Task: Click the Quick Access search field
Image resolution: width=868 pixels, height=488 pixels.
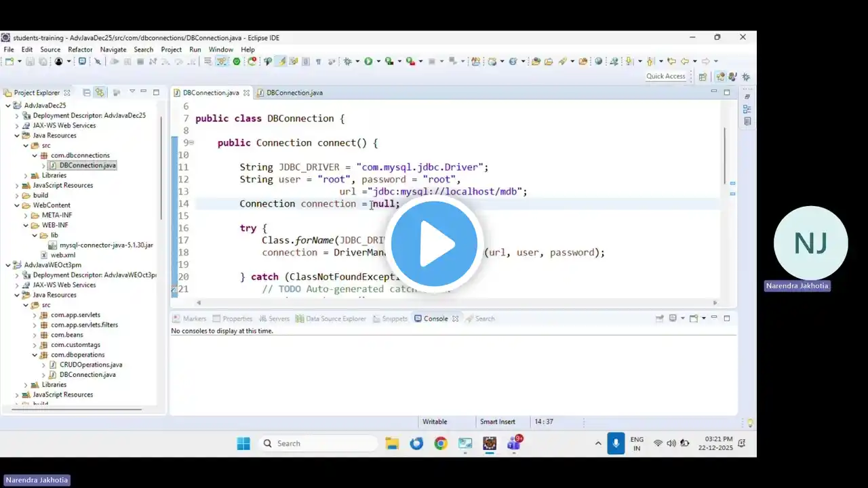Action: [x=666, y=77]
